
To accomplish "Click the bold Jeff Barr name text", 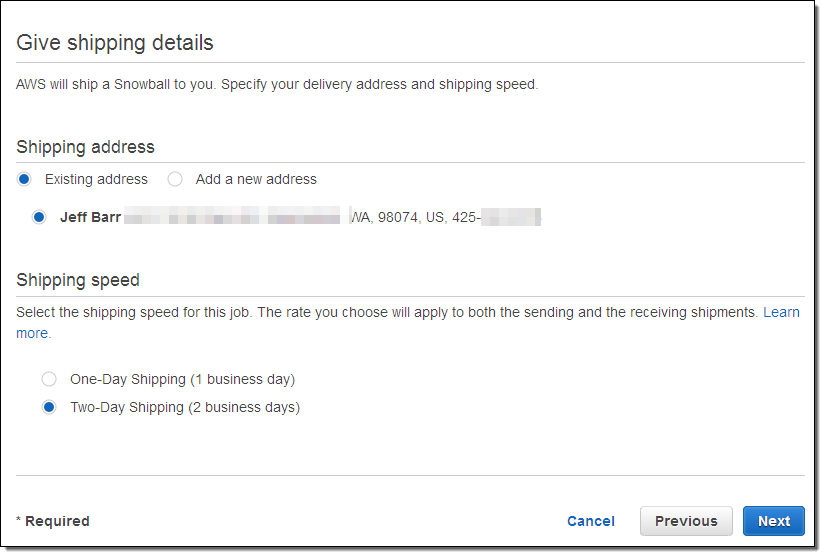I will tap(90, 217).
